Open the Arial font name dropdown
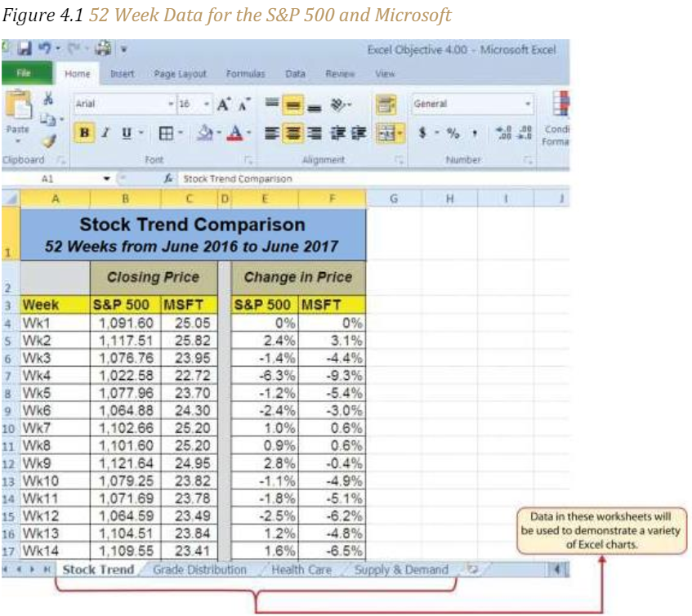 point(172,104)
